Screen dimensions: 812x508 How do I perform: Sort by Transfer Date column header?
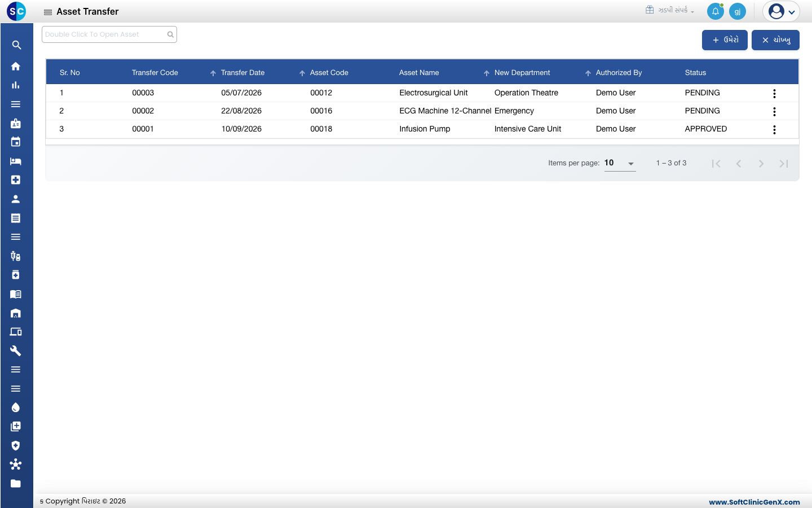(242, 73)
